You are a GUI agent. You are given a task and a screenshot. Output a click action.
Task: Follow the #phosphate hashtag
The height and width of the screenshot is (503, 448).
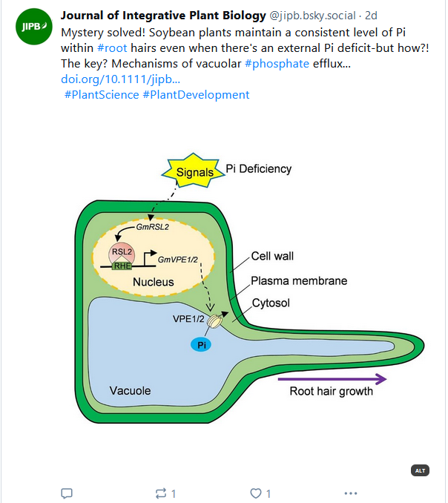pos(277,64)
